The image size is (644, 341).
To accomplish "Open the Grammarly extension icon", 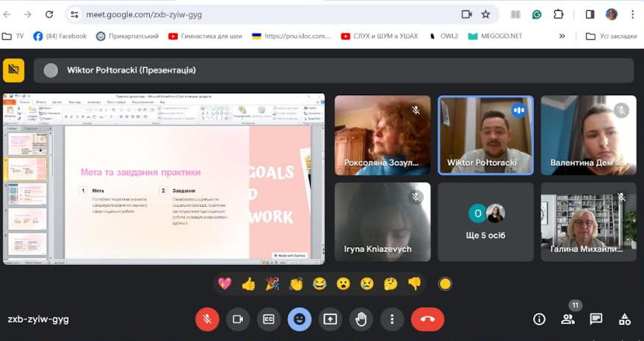I will pyautogui.click(x=536, y=15).
